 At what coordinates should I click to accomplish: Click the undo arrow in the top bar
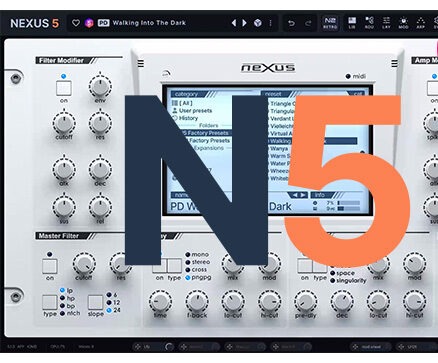click(291, 23)
